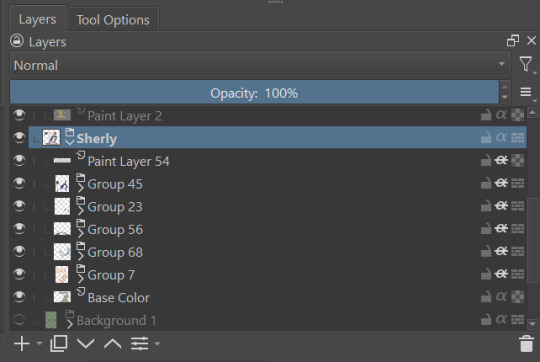Toggle inherit alpha on Group 23
Image resolution: width=540 pixels, height=362 pixels.
(x=501, y=206)
